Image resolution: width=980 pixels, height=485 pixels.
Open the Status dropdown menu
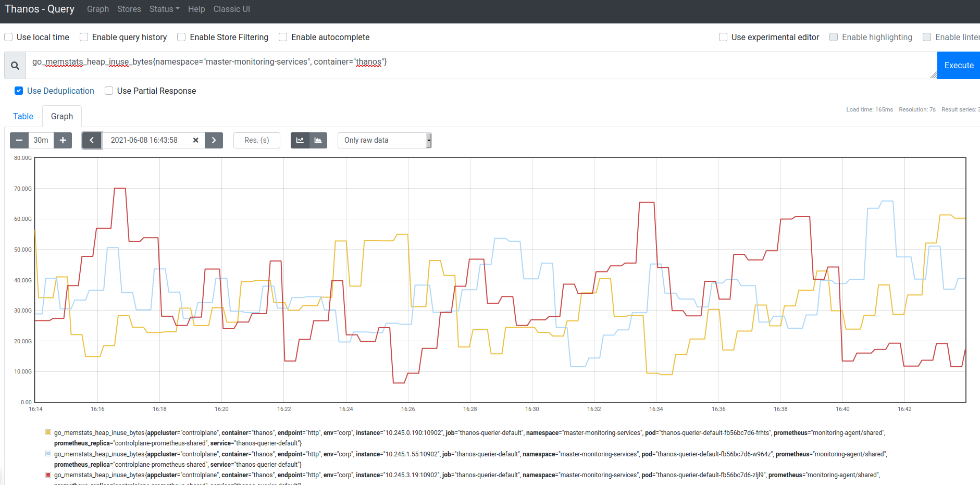[x=164, y=9]
